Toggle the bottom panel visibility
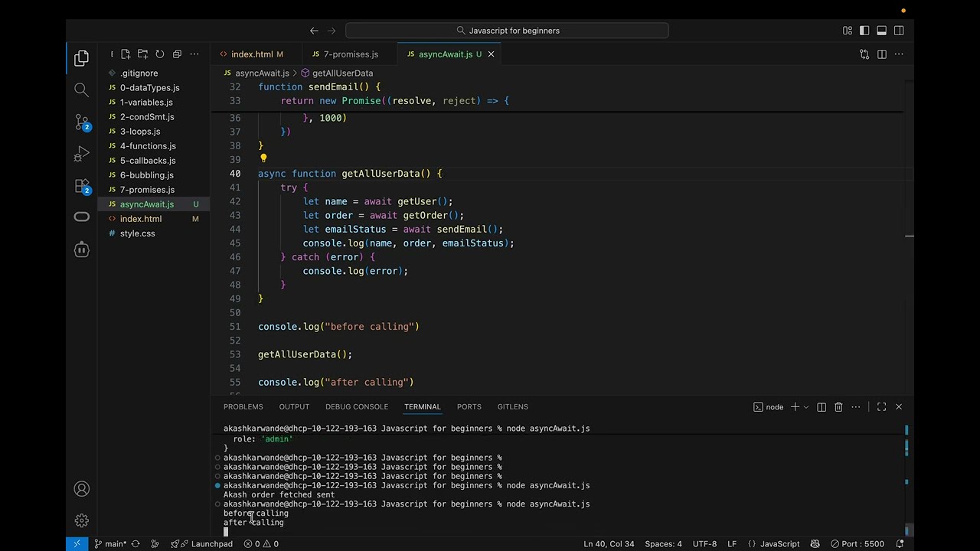 coord(881,31)
